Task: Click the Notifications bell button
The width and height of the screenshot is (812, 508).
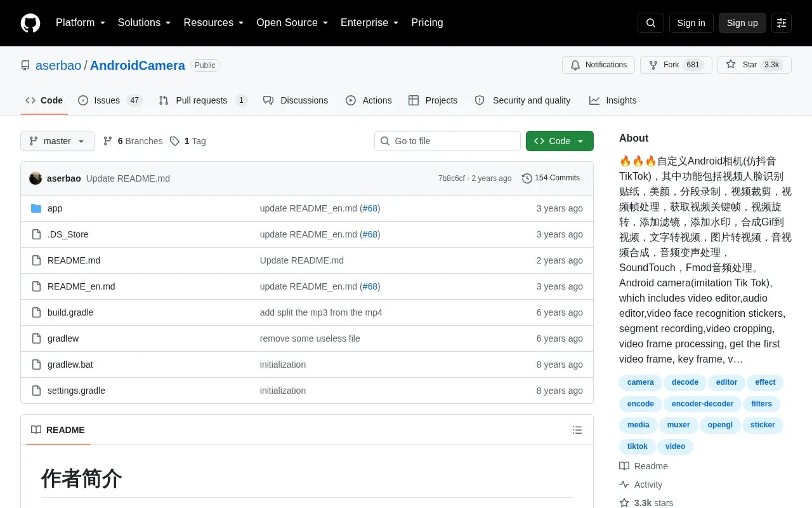Action: click(x=598, y=65)
